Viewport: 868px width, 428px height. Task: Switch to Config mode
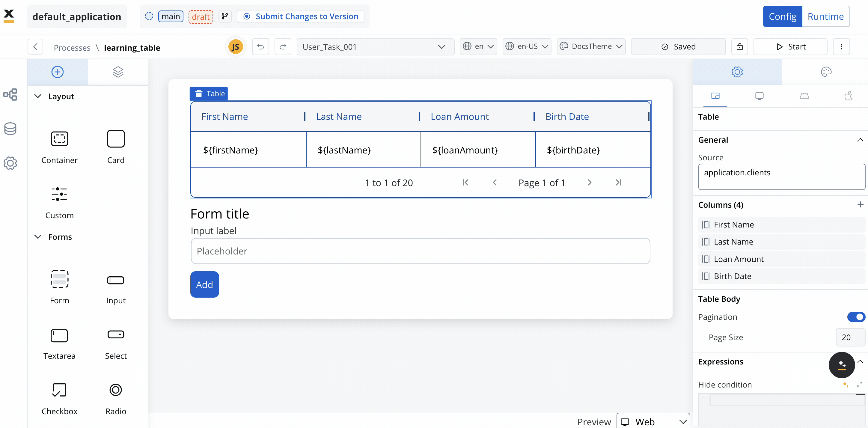pos(782,16)
